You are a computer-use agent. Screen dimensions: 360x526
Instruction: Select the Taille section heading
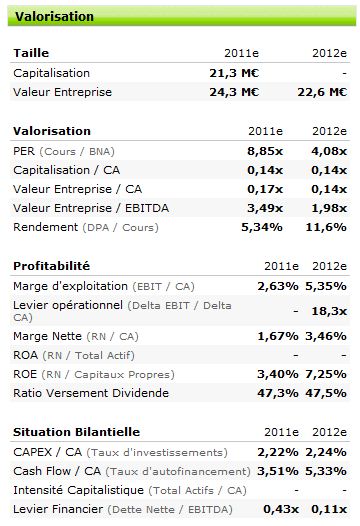click(31, 53)
